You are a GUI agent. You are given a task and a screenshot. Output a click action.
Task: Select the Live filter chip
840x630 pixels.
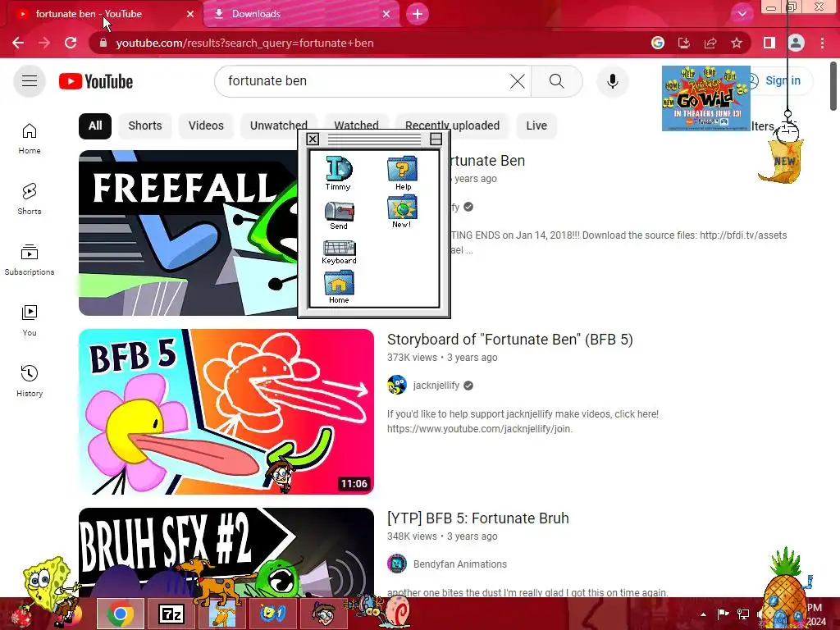(x=536, y=126)
